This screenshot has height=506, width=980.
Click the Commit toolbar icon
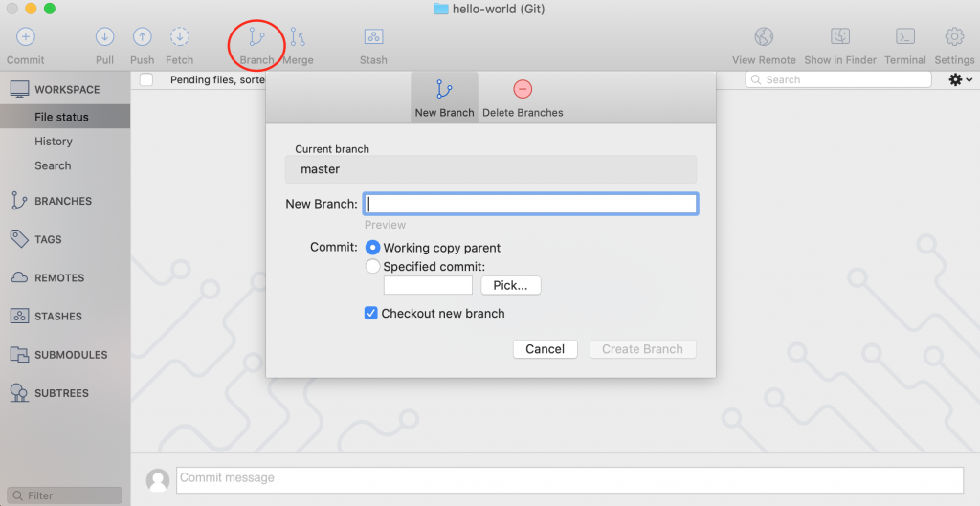click(26, 37)
